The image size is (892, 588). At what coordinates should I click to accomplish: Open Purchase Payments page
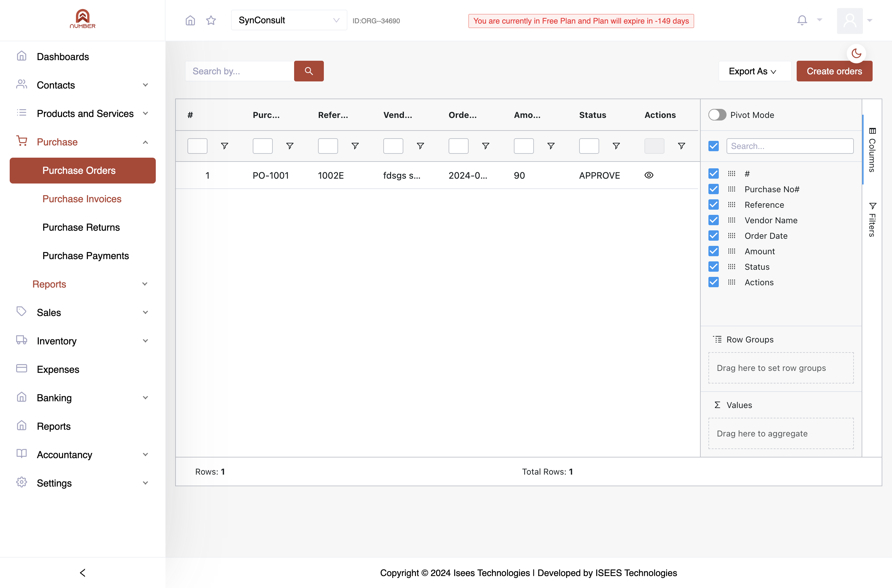pos(86,256)
